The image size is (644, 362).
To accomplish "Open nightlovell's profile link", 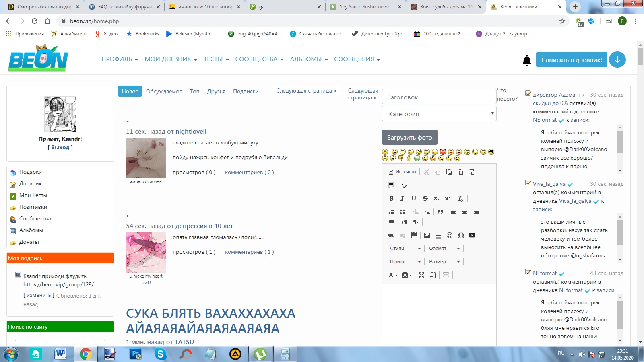I will (191, 131).
